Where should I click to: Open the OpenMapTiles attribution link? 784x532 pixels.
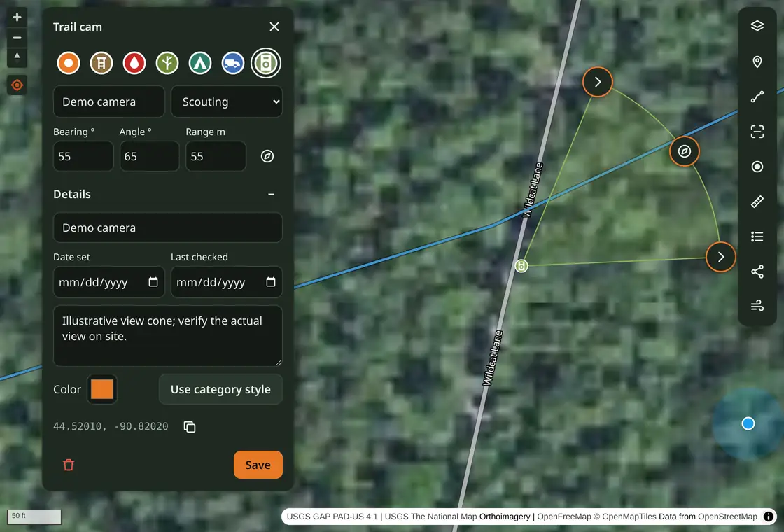point(629,517)
